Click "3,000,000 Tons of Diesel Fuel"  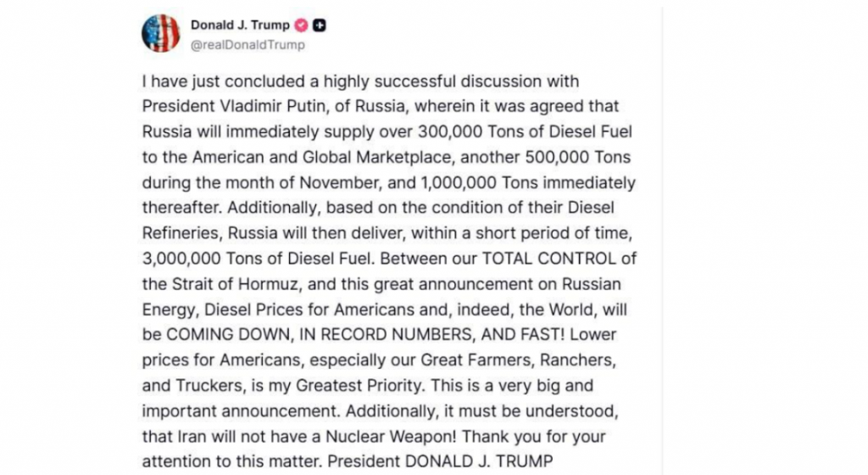259,259
